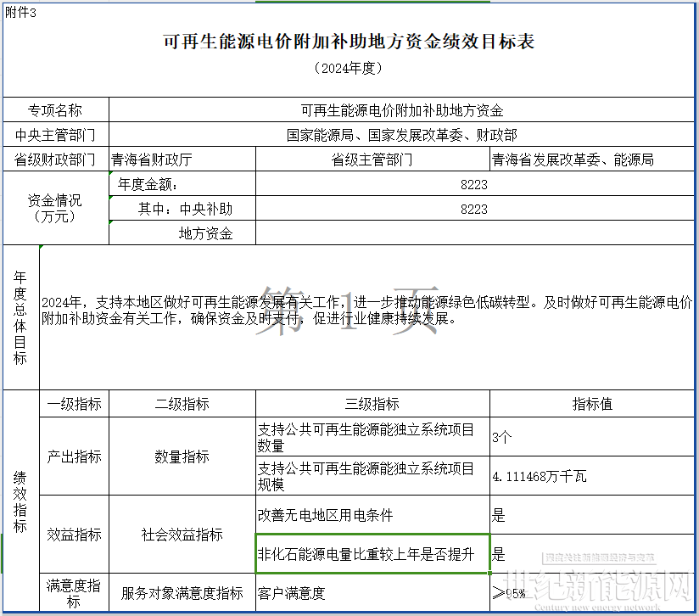Select the (2024年度) subtitle cell
The height and width of the screenshot is (616, 699).
[x=349, y=68]
